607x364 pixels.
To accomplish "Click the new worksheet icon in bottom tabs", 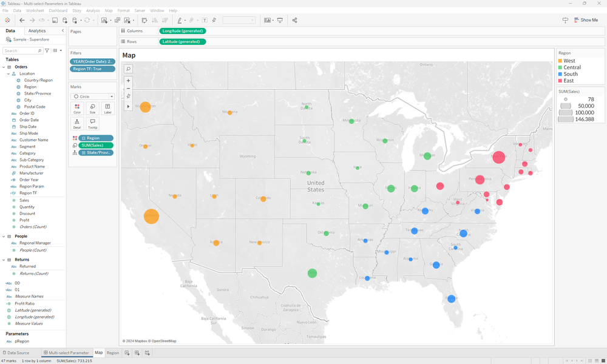I will (x=127, y=352).
